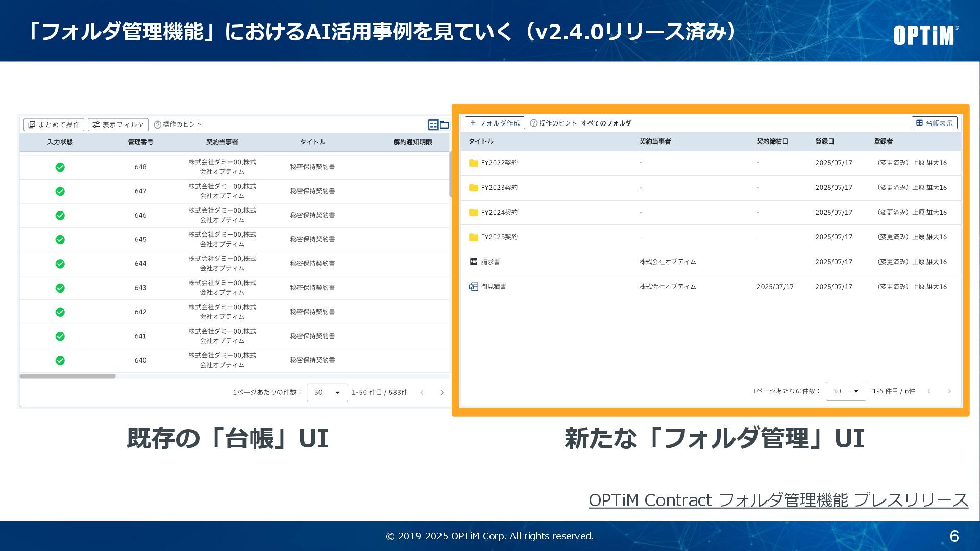Go to next page in folder UI
Image resolution: width=980 pixels, height=551 pixels.
click(x=949, y=391)
